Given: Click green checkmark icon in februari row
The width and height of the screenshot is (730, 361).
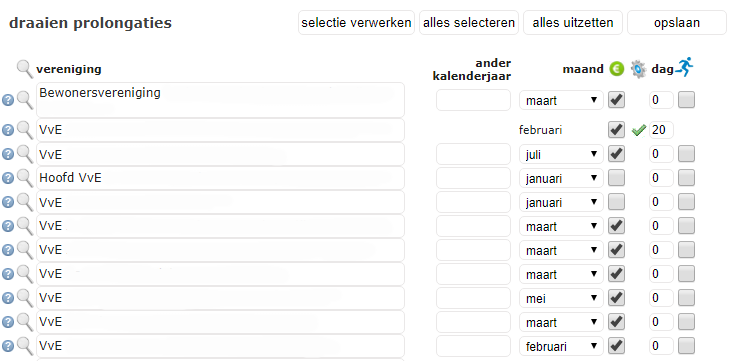Looking at the screenshot, I should coord(639,130).
